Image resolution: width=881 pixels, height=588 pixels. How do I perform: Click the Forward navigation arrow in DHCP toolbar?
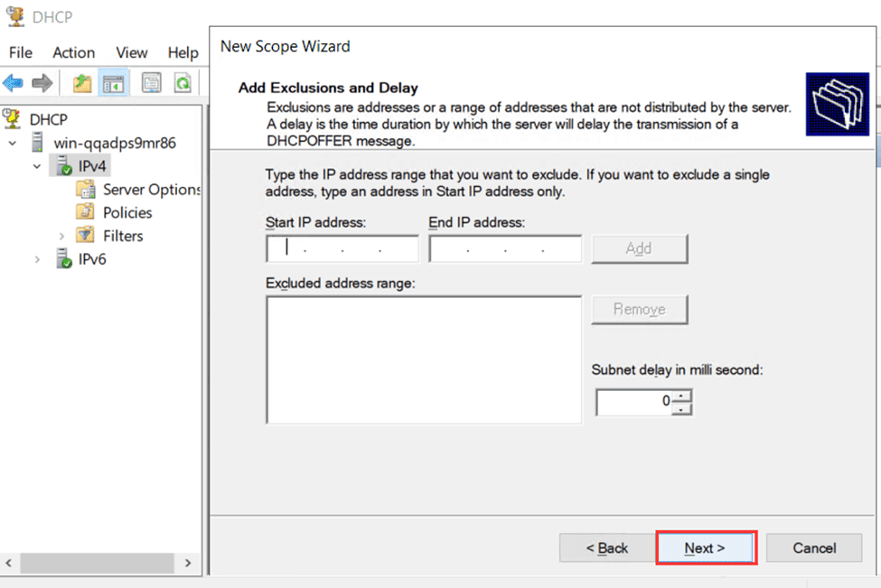point(42,82)
